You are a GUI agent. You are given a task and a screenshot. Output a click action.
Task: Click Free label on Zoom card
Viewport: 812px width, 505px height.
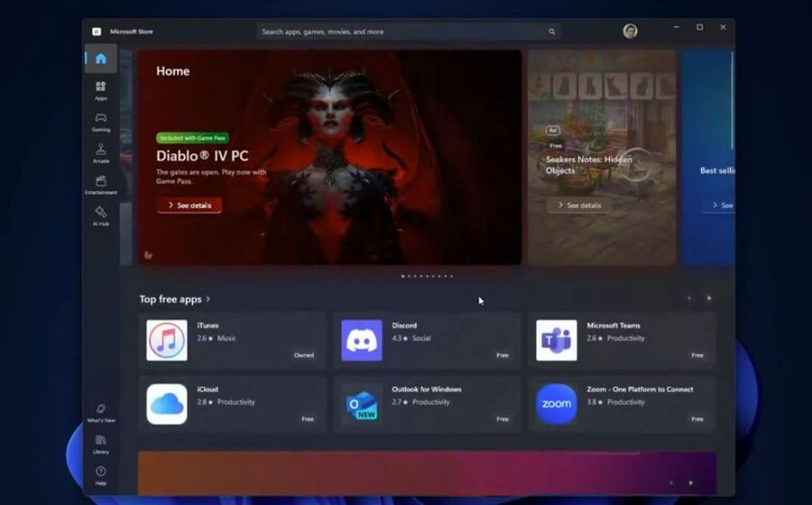(x=697, y=419)
